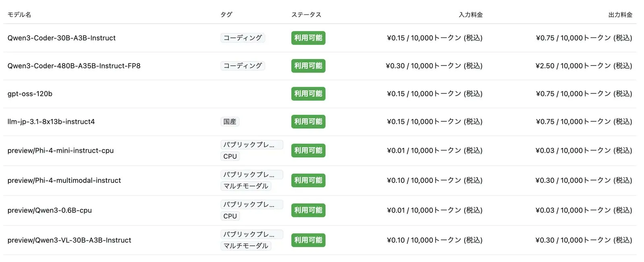Click the 国産 tag badge
644x262 pixels.
[x=230, y=122]
